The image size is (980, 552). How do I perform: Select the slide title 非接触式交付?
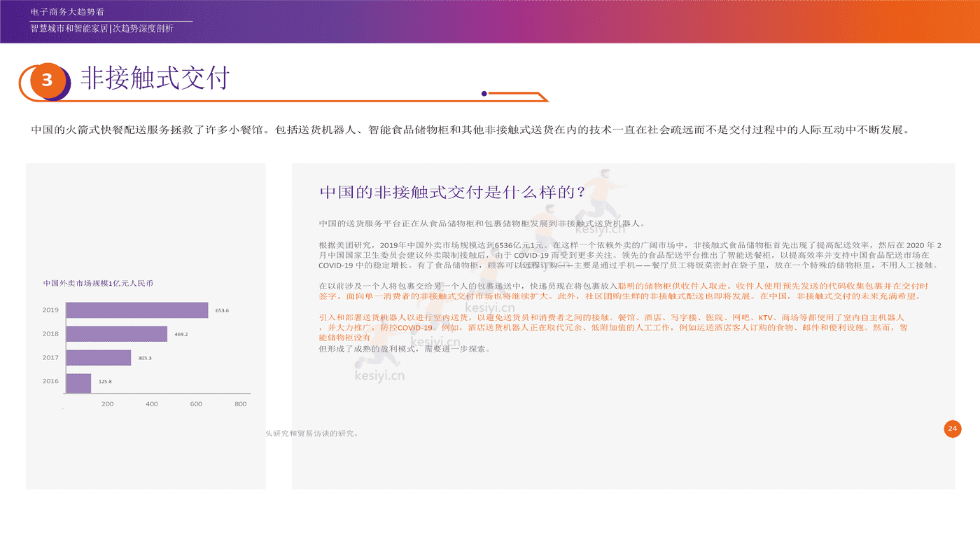[x=155, y=78]
